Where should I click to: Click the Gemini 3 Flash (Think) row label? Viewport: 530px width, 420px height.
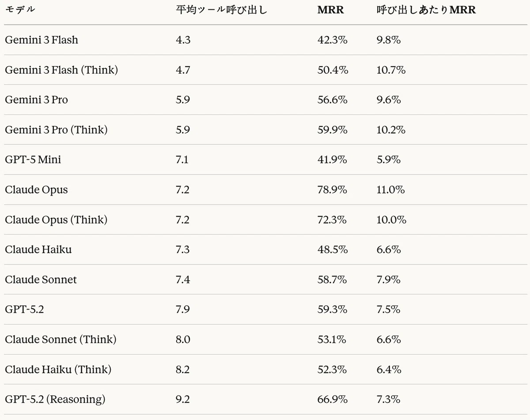point(61,70)
